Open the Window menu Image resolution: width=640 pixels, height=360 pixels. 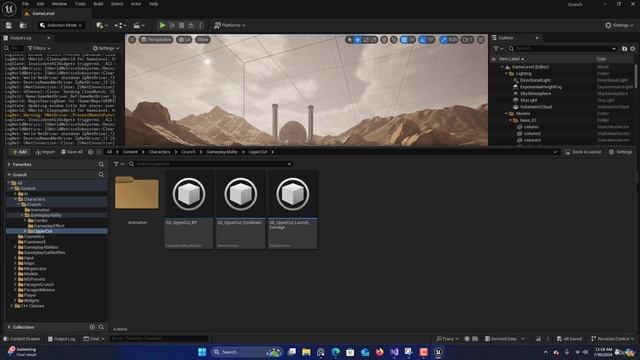59,4
